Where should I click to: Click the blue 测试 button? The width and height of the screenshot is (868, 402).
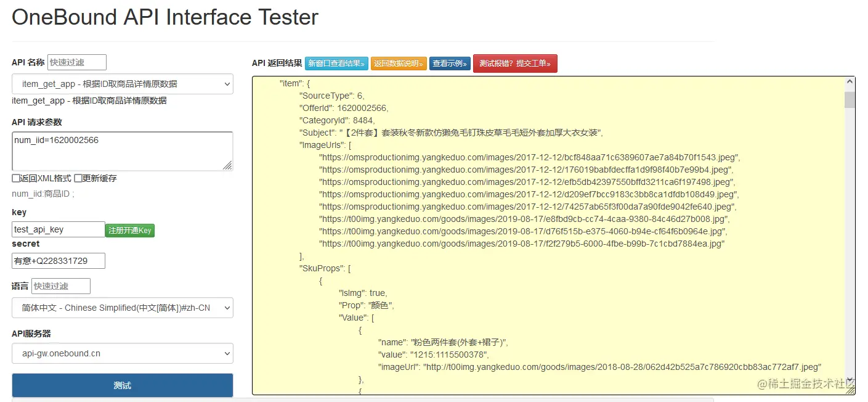pos(123,385)
